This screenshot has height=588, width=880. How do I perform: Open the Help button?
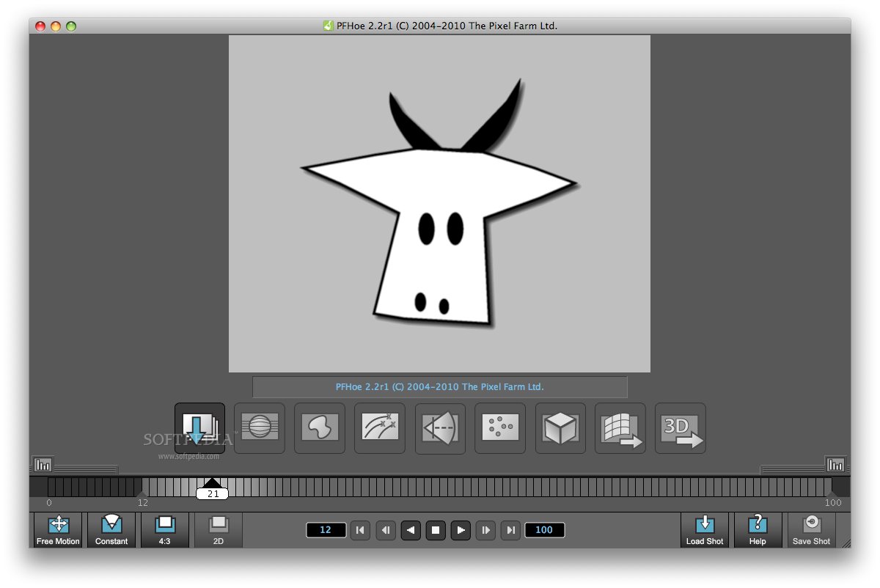point(758,530)
